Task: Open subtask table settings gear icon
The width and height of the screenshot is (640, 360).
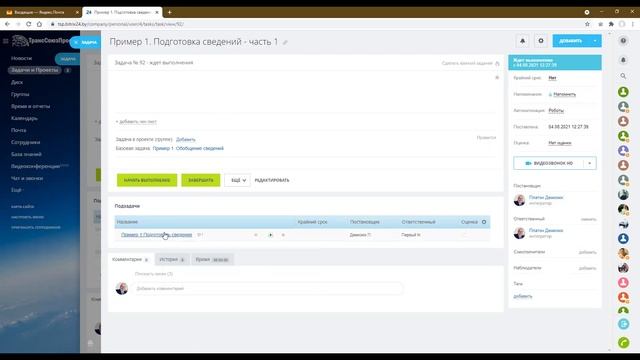Action: (484, 222)
